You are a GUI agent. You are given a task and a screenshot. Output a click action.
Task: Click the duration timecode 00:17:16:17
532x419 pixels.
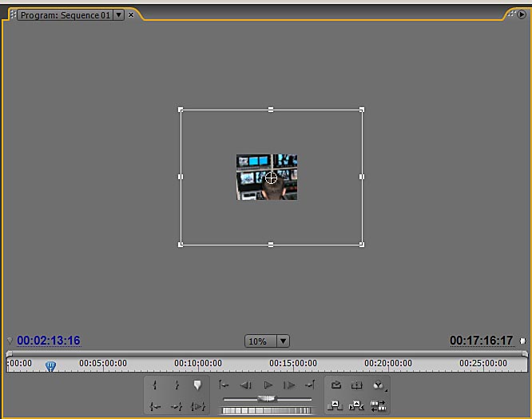click(481, 340)
